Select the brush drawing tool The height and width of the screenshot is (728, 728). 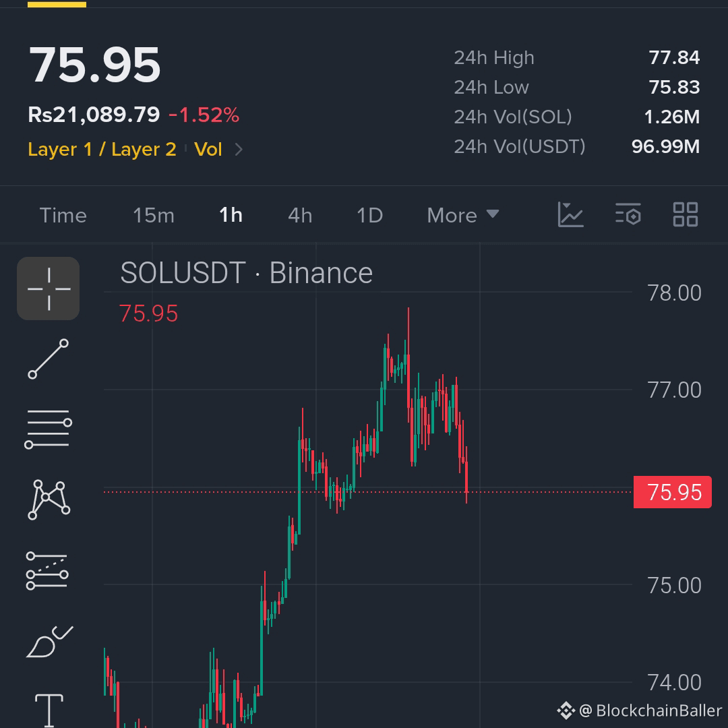[49, 642]
